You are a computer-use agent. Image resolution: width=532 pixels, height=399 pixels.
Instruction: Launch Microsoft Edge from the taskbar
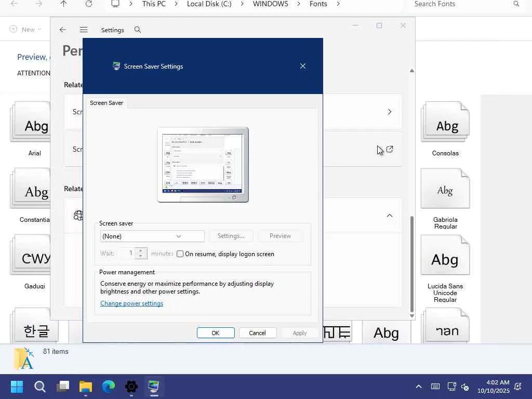click(x=109, y=387)
